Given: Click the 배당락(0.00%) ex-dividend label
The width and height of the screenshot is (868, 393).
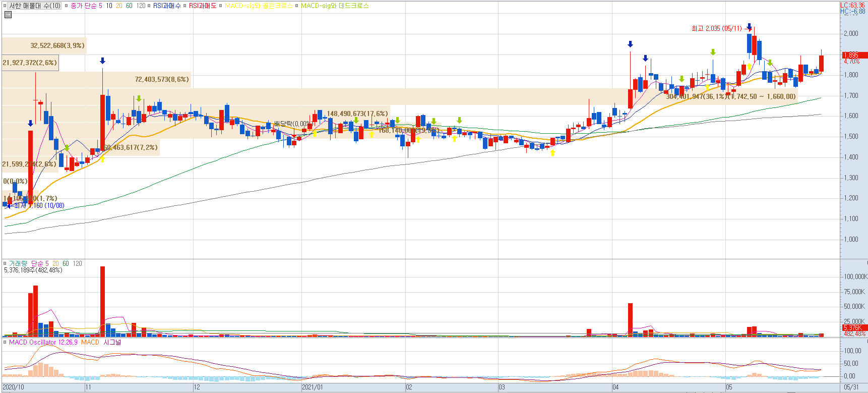Looking at the screenshot, I should coord(293,124).
